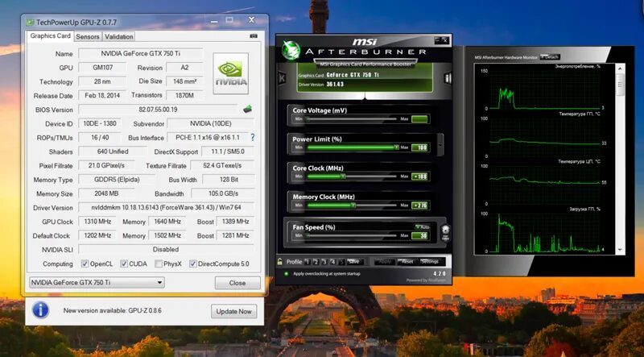Click the Default Clock 1202 MHz field

[97, 235]
